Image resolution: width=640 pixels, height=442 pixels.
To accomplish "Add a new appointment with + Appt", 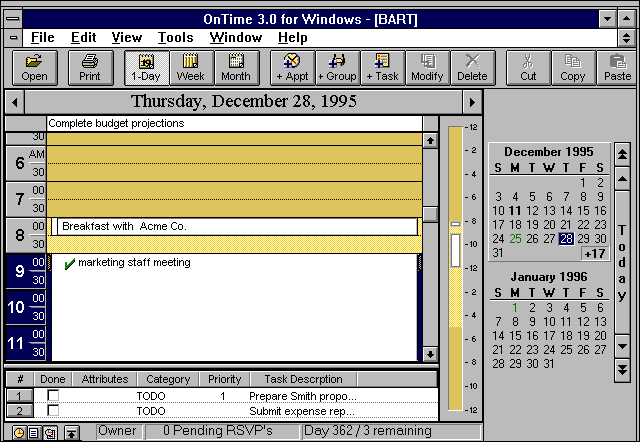I will pyautogui.click(x=292, y=67).
